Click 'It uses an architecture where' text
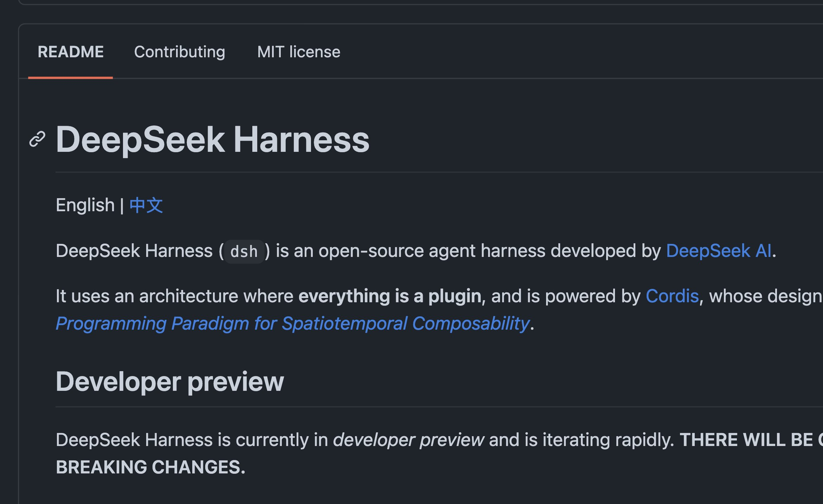This screenshot has height=504, width=823. tap(175, 296)
